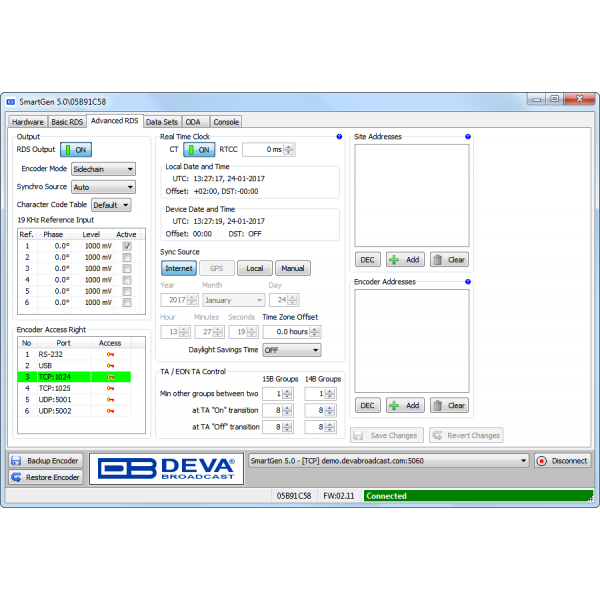600x600 pixels.
Task: Click the Save Changes button
Action: click(x=387, y=435)
